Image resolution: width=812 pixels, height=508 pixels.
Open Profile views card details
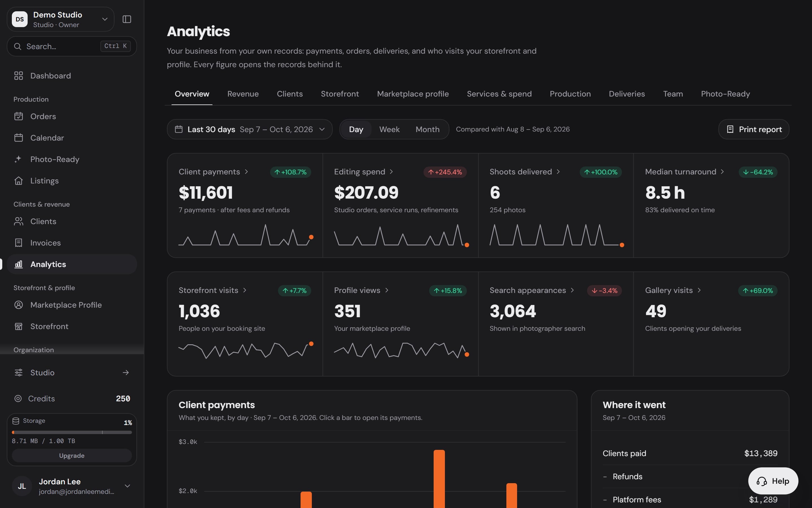(x=361, y=290)
